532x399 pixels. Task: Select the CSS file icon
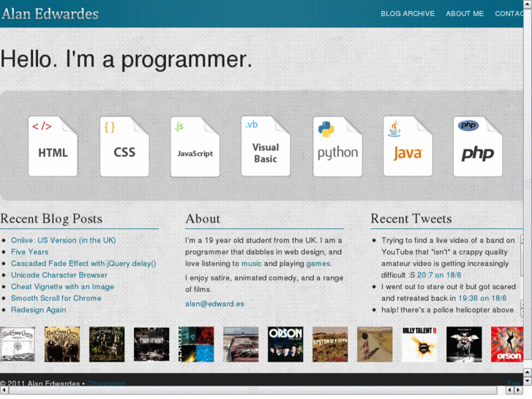(124, 146)
